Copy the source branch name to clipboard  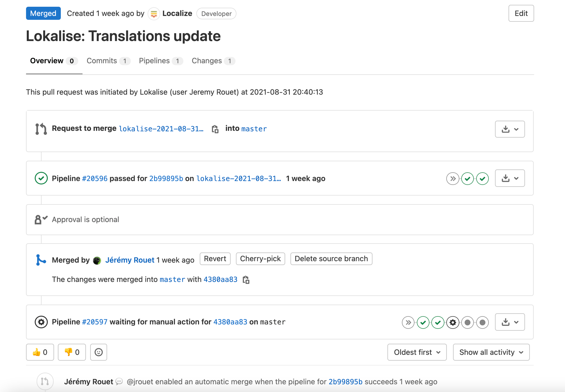[215, 129]
